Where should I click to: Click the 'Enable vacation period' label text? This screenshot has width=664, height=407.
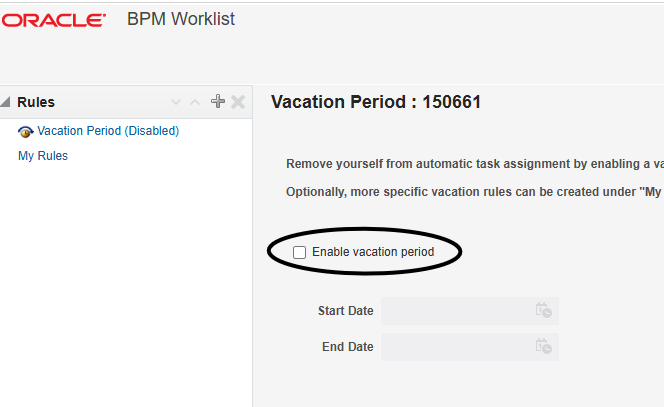tap(373, 252)
